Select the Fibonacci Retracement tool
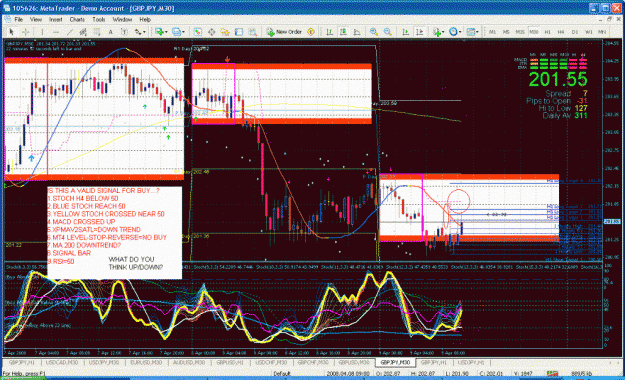 coord(97,32)
